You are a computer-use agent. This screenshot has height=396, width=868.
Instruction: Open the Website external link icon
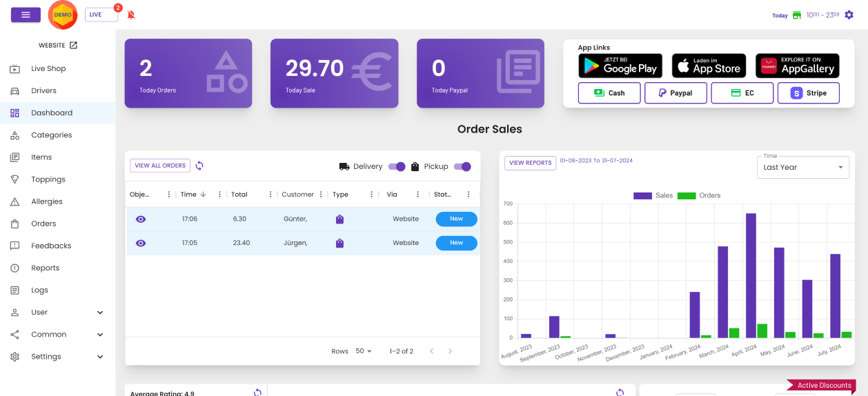tap(74, 46)
